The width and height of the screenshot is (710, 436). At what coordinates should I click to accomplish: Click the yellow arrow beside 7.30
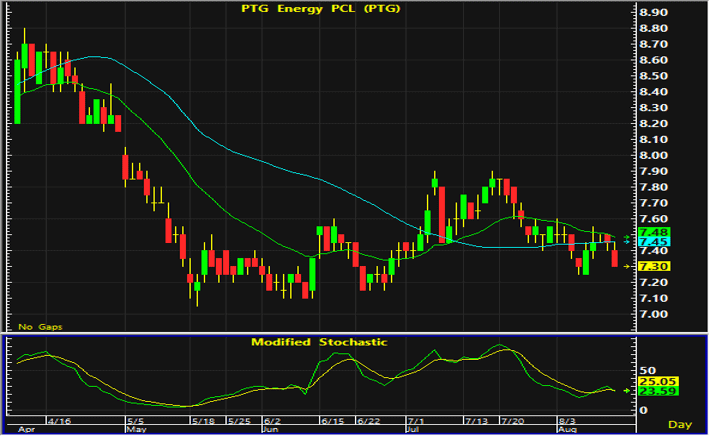(x=627, y=267)
